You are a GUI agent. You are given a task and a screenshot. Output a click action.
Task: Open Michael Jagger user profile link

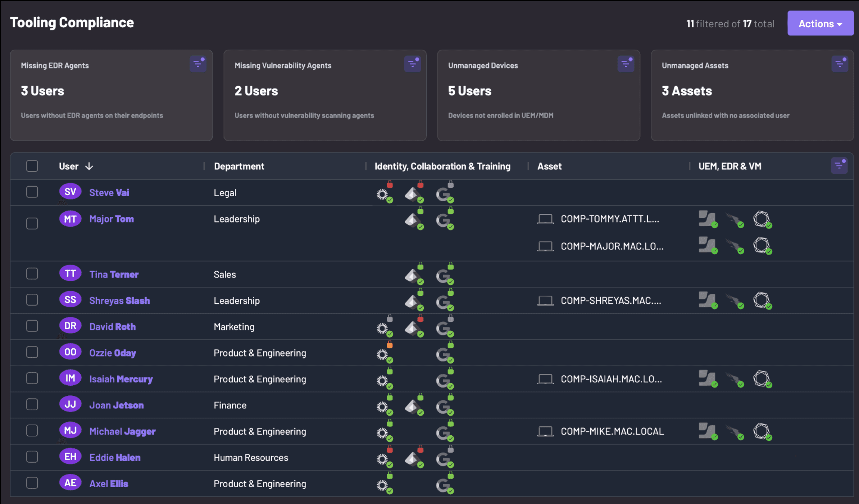(x=122, y=431)
